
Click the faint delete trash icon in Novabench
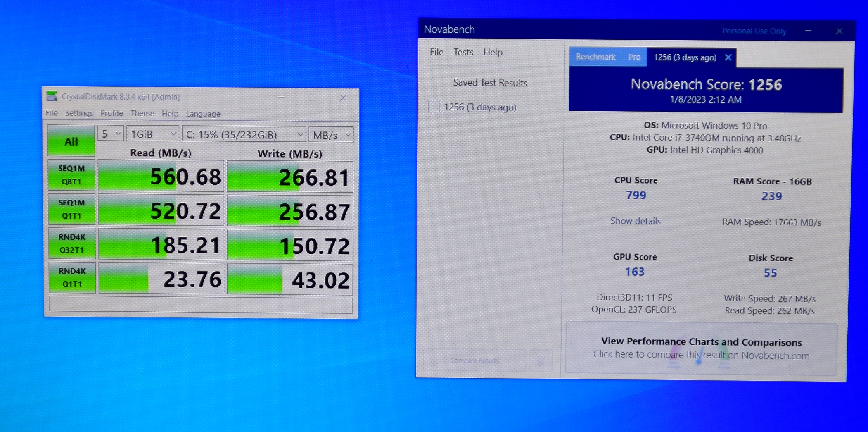pyautogui.click(x=540, y=361)
